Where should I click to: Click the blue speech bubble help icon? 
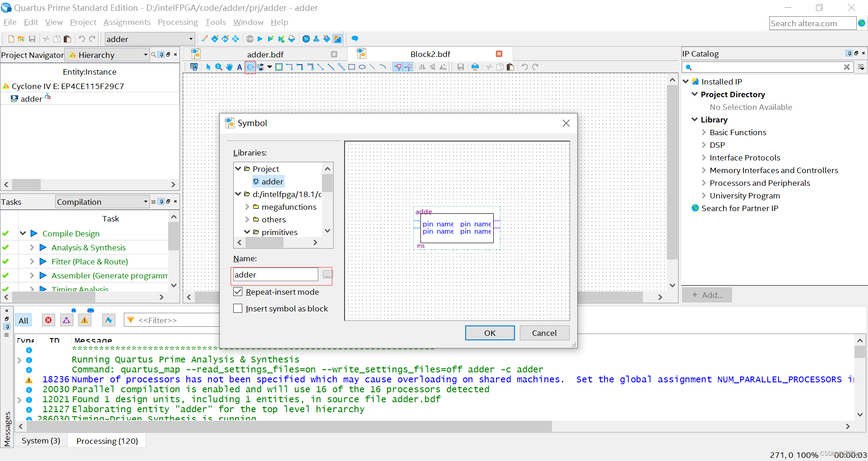[x=355, y=39]
